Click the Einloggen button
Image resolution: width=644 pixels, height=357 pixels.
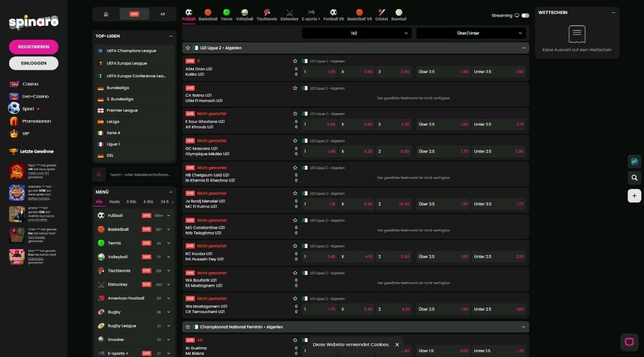[34, 63]
